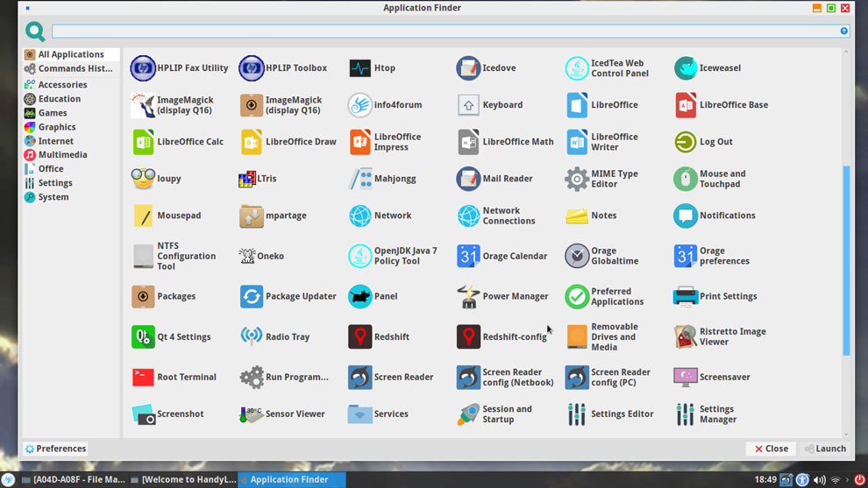Open Mouse and Touchpad settings
The width and height of the screenshot is (868, 488).
[686, 179]
